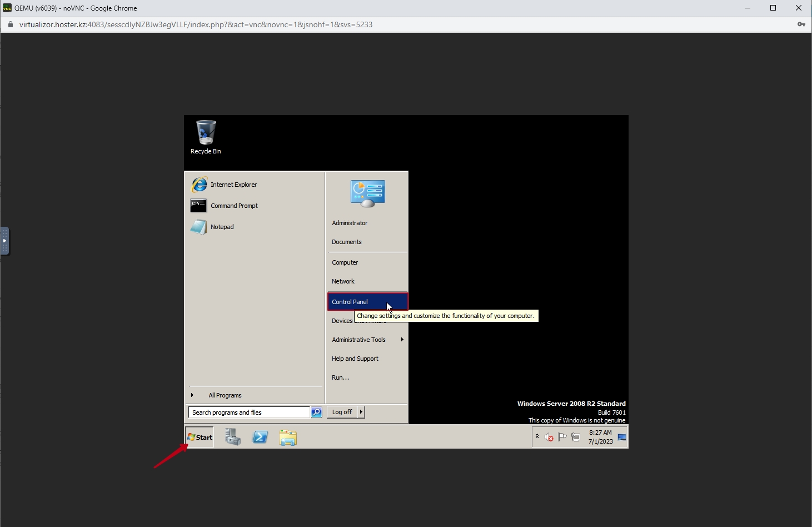Open Control Panel
The width and height of the screenshot is (812, 527).
coord(368,302)
